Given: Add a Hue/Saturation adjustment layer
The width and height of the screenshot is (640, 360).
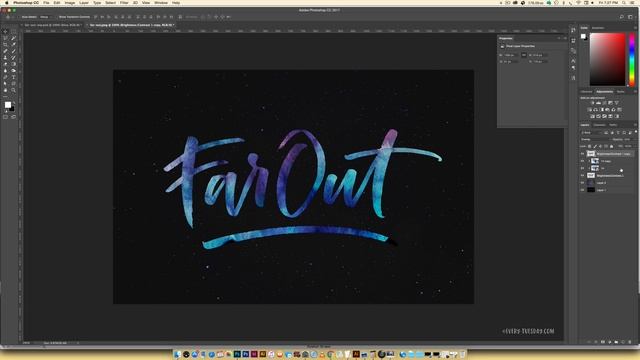Looking at the screenshot, I should tap(590, 110).
